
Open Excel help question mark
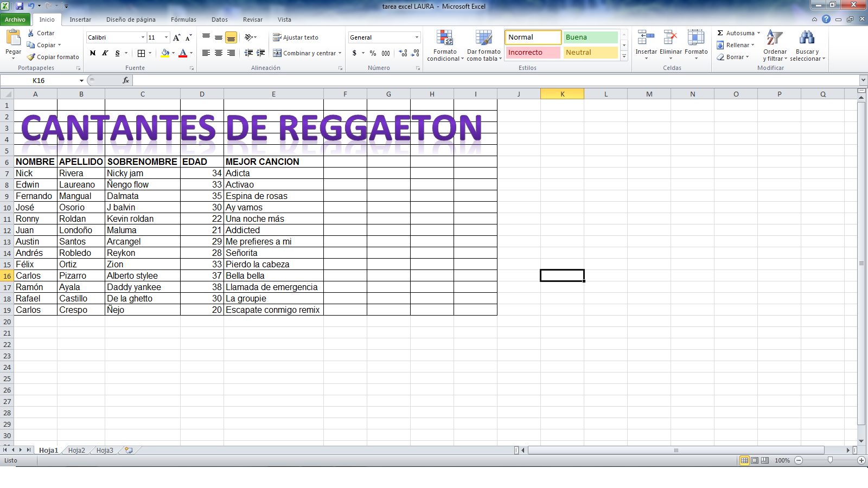click(826, 19)
